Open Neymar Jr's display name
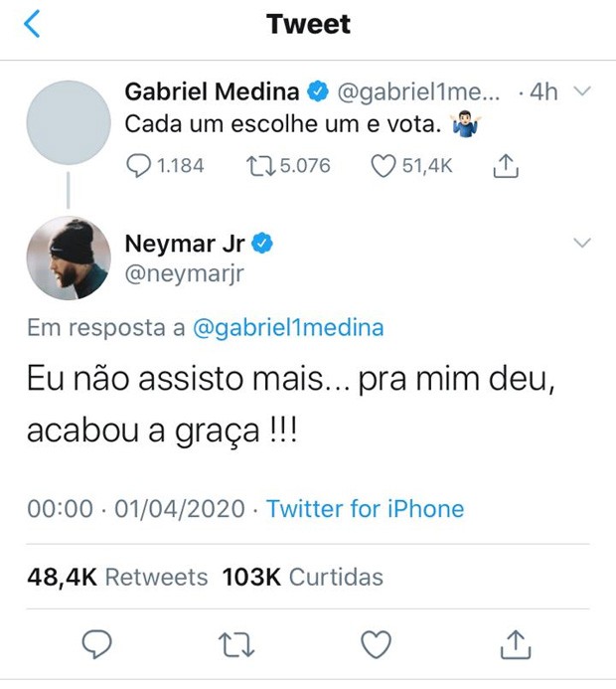Image resolution: width=616 pixels, height=689 pixels. (x=184, y=244)
